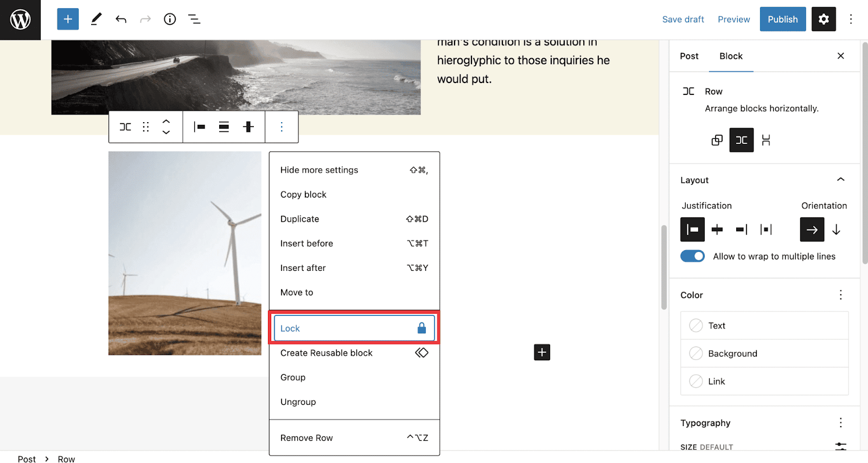868x463 pixels.
Task: Open Typography panel options menu
Action: pos(841,422)
